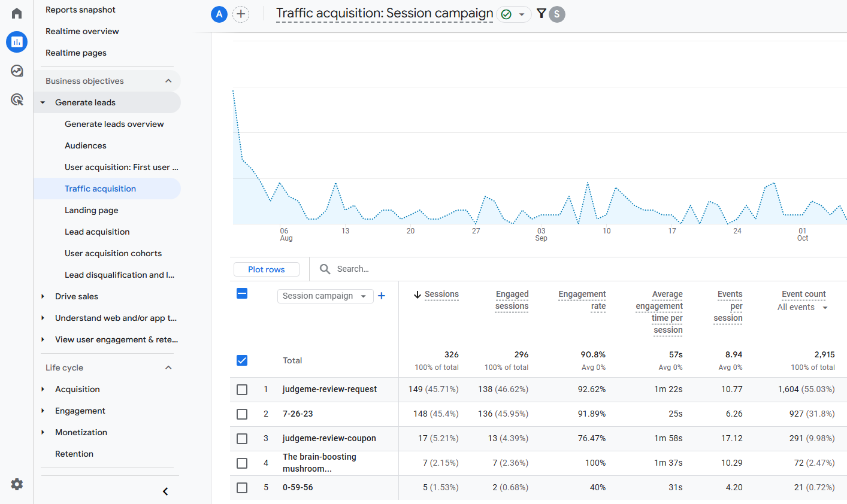The image size is (847, 504).
Task: Add a secondary dimension with plus icon
Action: pos(382,296)
